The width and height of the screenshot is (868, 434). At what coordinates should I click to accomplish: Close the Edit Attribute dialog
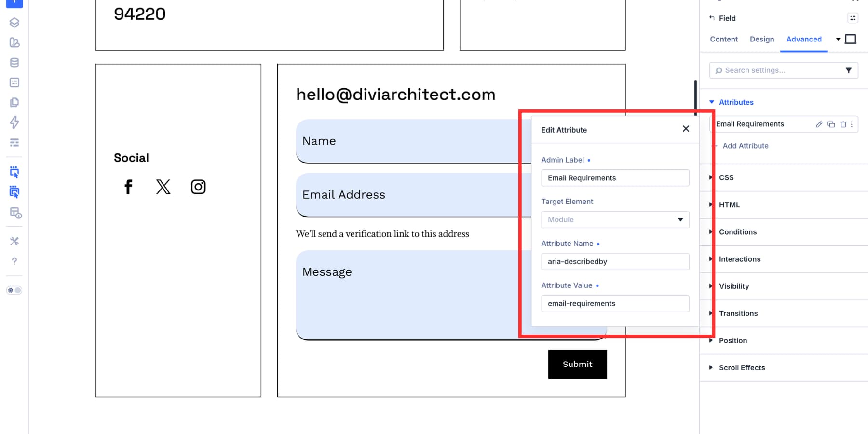(686, 129)
